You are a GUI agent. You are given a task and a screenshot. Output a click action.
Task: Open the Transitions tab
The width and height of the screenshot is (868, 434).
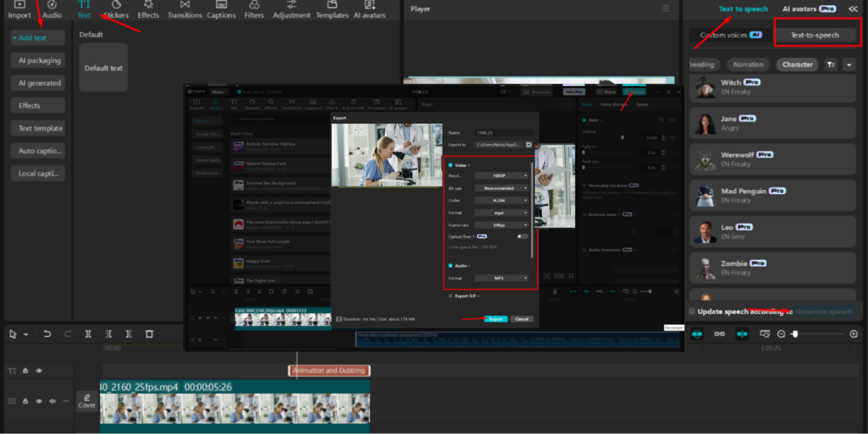pos(185,10)
